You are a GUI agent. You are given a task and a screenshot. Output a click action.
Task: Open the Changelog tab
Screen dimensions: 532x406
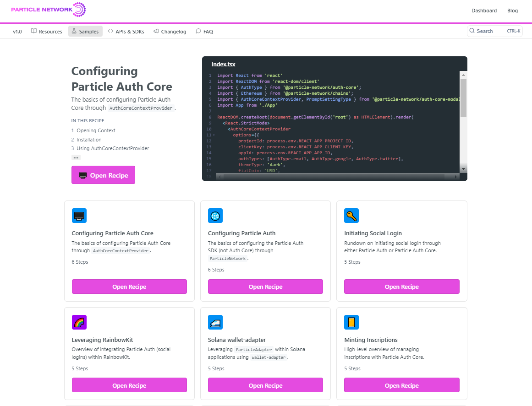pyautogui.click(x=170, y=31)
